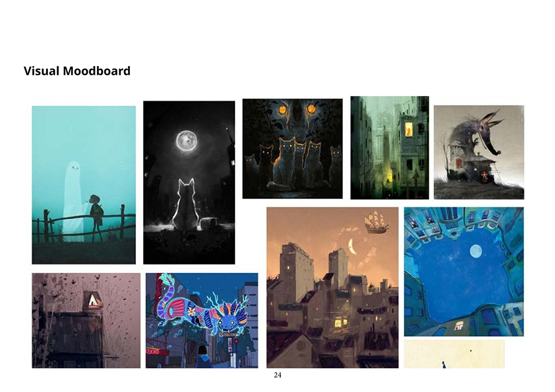Click the white ghost figure
Image resolution: width=555 pixels, height=392 pixels.
click(x=74, y=201)
